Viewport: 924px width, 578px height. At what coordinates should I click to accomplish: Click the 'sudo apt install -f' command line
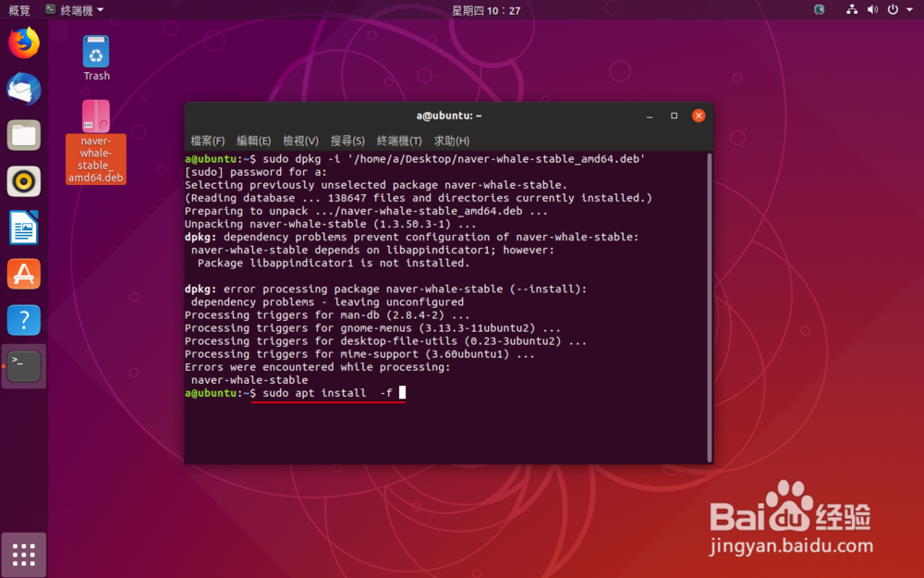pos(296,393)
